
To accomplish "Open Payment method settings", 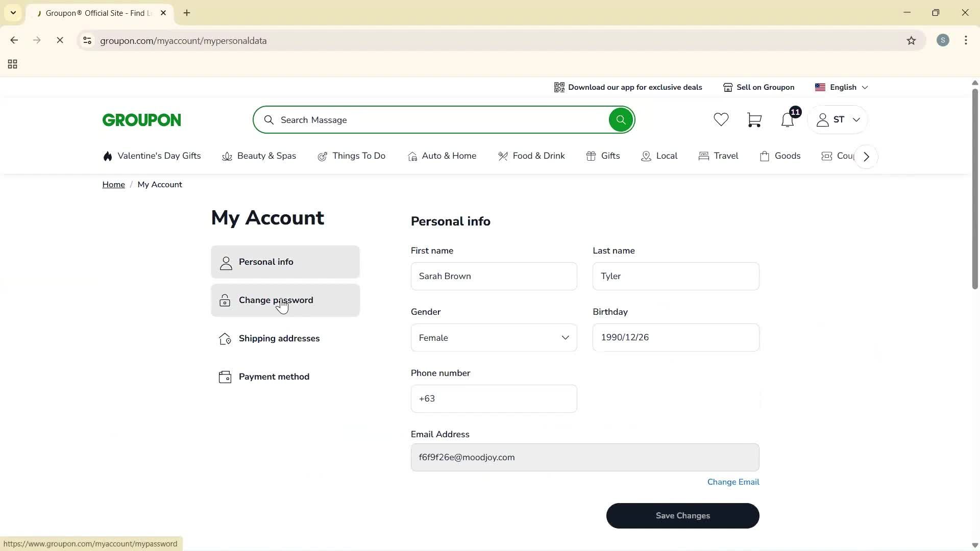I will (274, 377).
